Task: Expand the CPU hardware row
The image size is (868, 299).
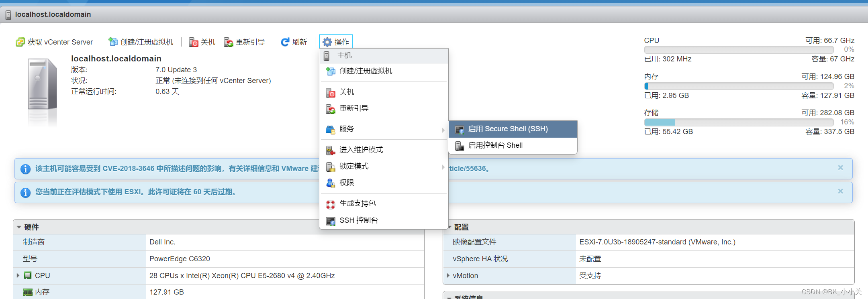Action: (x=18, y=275)
